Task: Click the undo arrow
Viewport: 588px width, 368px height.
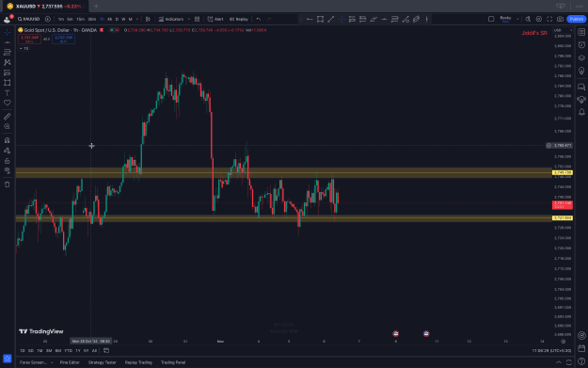Action: [259, 19]
